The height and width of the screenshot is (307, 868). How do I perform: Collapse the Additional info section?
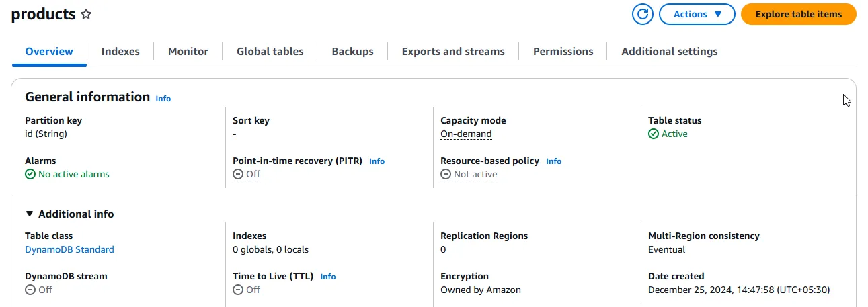(30, 214)
